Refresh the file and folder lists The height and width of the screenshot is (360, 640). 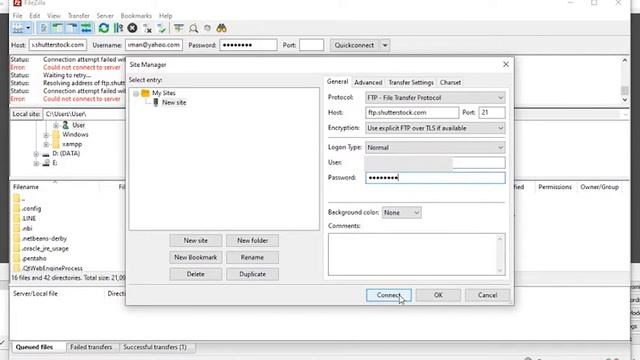coord(104,28)
